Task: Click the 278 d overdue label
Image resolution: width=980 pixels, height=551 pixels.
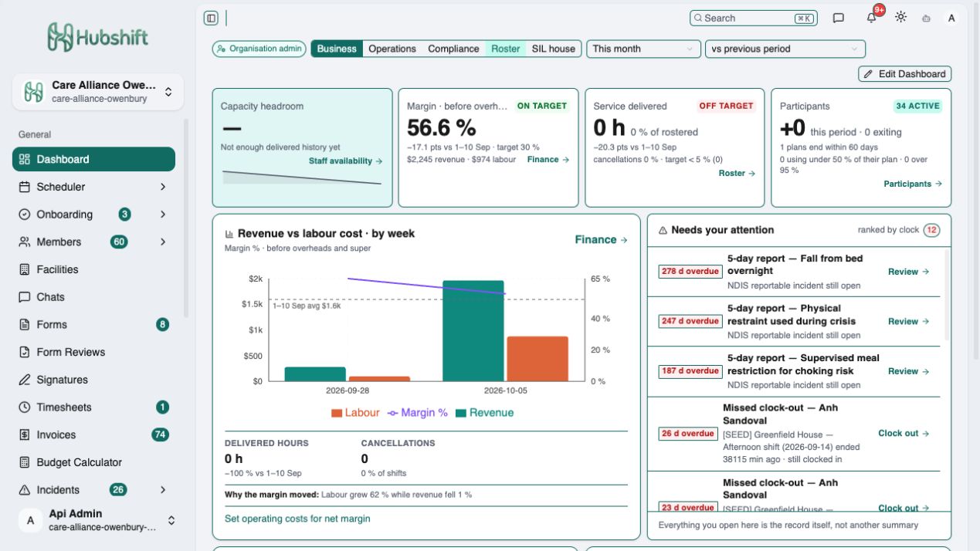Action: coord(690,272)
